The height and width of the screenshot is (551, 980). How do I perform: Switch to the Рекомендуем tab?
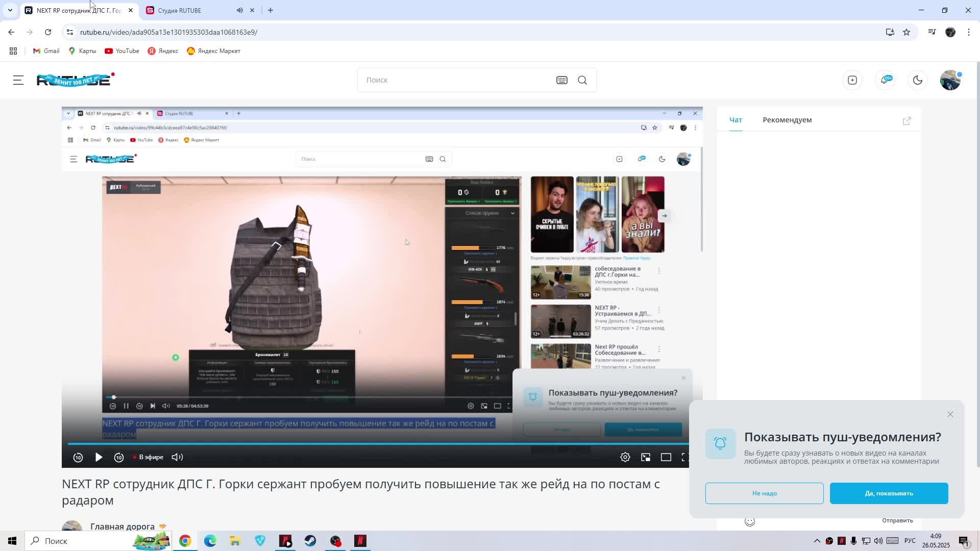tap(787, 120)
